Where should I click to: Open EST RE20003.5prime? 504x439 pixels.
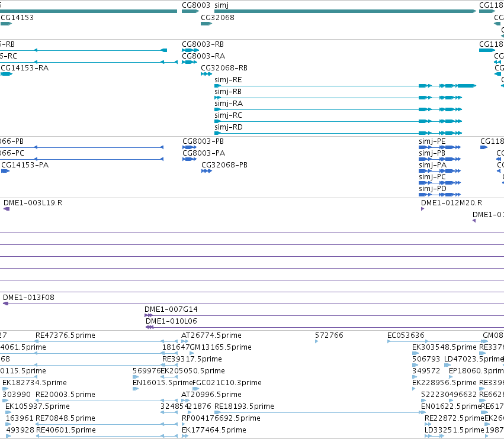click(x=65, y=395)
